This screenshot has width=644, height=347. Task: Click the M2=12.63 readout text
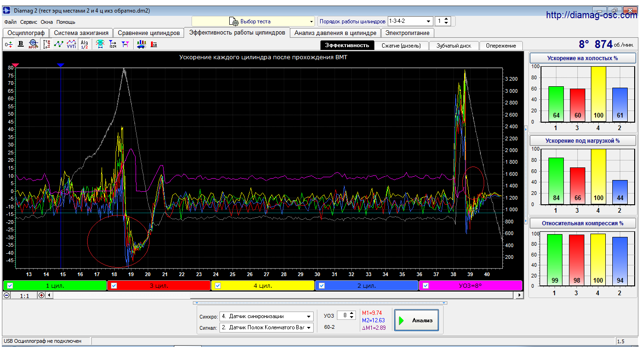coord(373,320)
